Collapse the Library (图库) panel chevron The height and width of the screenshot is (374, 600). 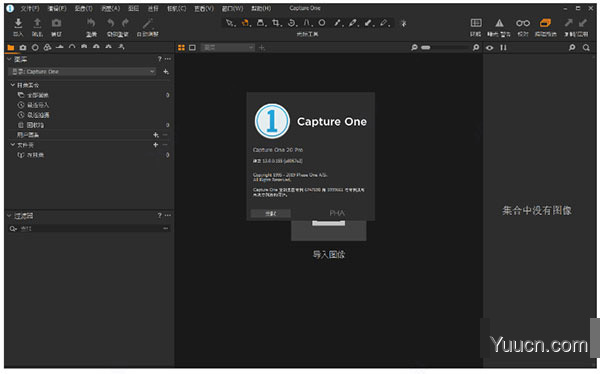pyautogui.click(x=10, y=59)
